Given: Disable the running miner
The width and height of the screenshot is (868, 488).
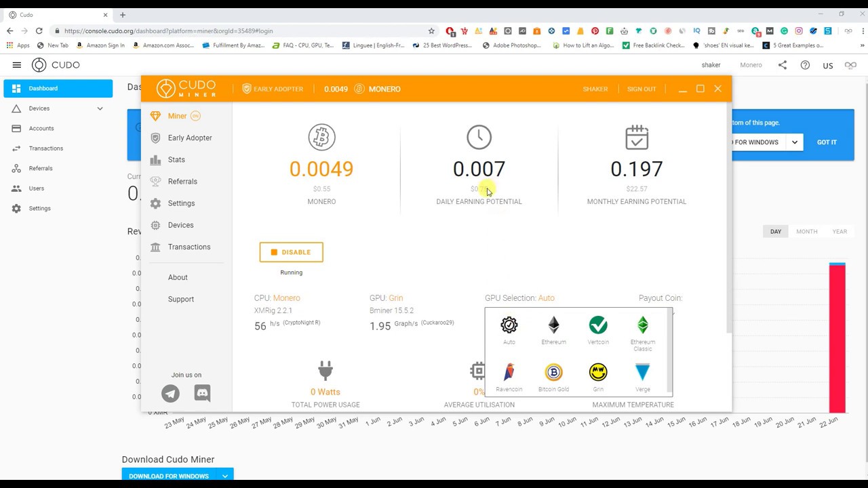Looking at the screenshot, I should click(291, 252).
